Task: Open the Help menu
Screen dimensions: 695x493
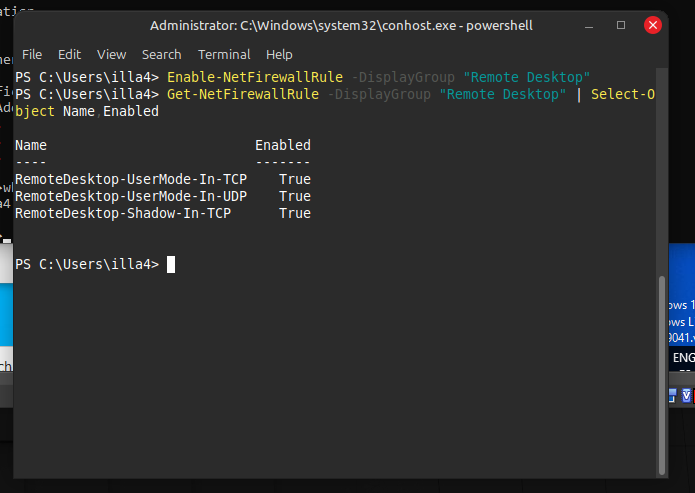Action: (x=279, y=54)
